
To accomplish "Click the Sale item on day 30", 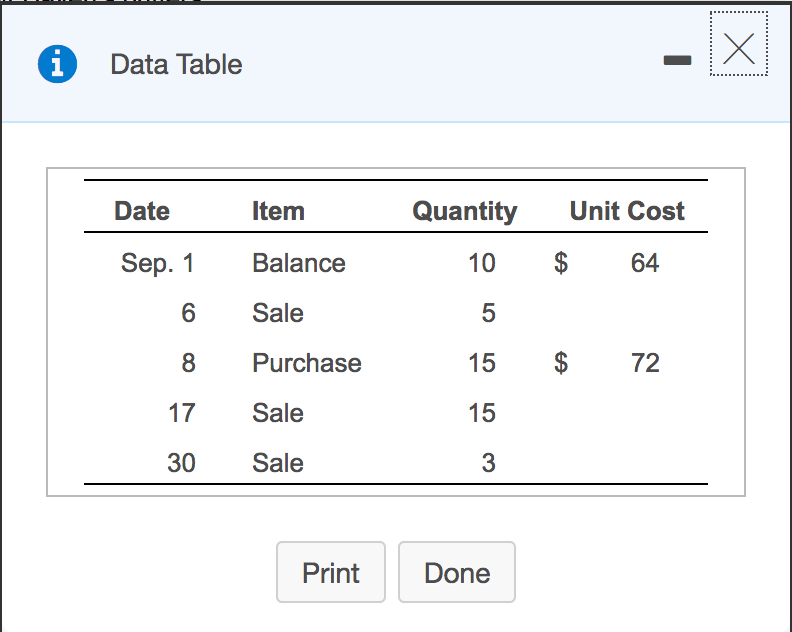I will pyautogui.click(x=277, y=463).
